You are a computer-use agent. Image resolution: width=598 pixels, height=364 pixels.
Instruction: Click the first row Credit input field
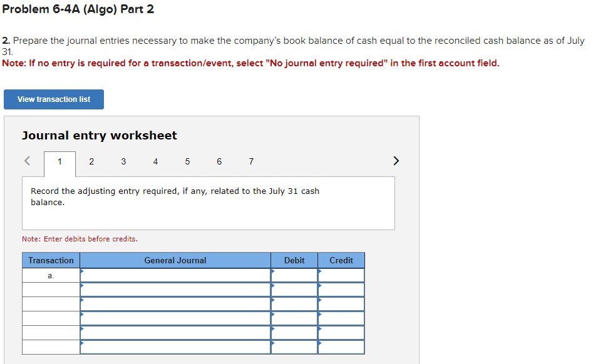(x=341, y=275)
